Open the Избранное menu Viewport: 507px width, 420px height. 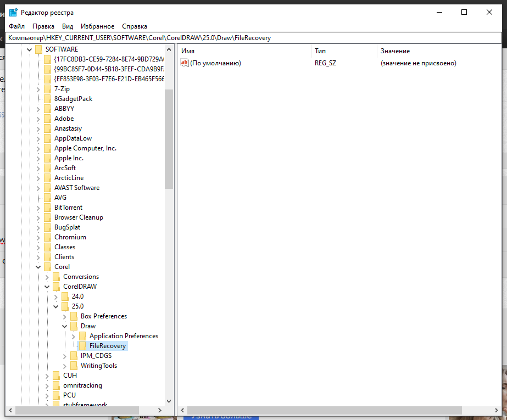[x=98, y=26]
